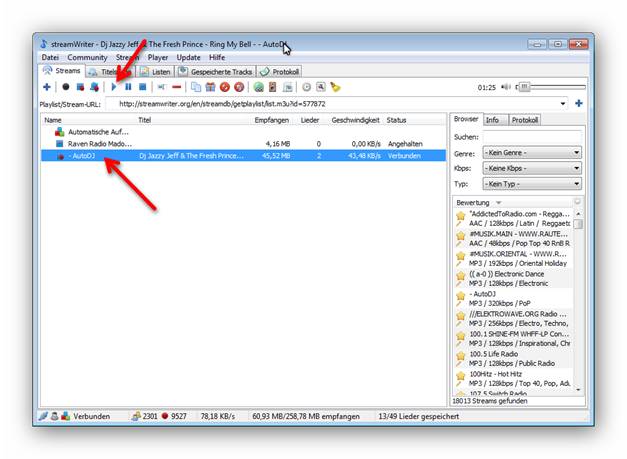Click the second red circular icon in toolbar

click(x=239, y=87)
